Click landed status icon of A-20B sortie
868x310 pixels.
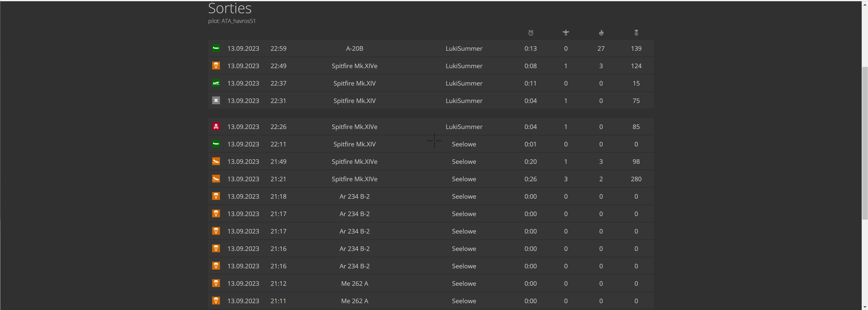pyautogui.click(x=216, y=48)
